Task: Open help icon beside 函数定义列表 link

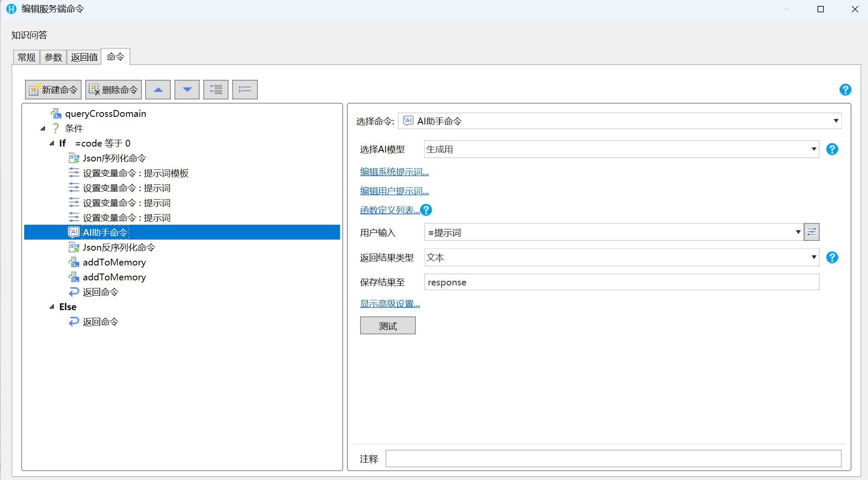Action: pyautogui.click(x=426, y=210)
